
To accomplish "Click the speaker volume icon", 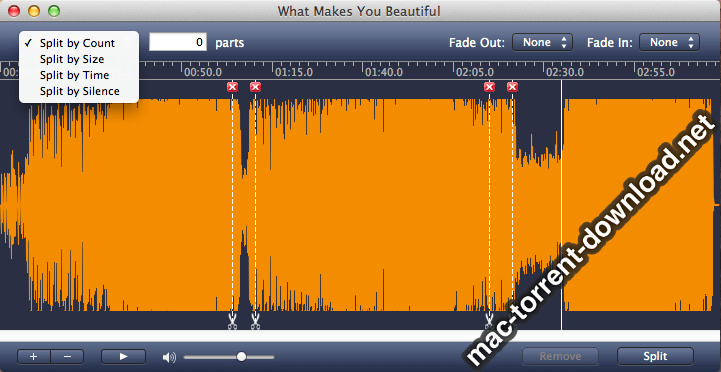I will tap(169, 357).
